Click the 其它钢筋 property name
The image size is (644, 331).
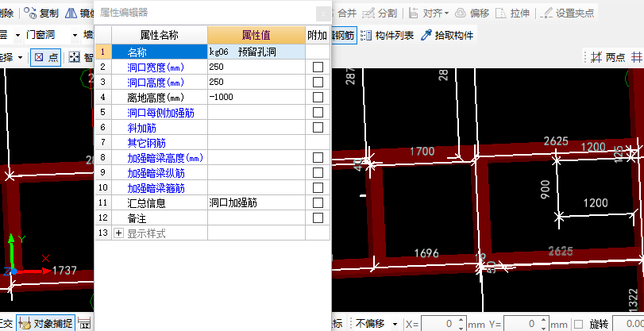tap(146, 144)
